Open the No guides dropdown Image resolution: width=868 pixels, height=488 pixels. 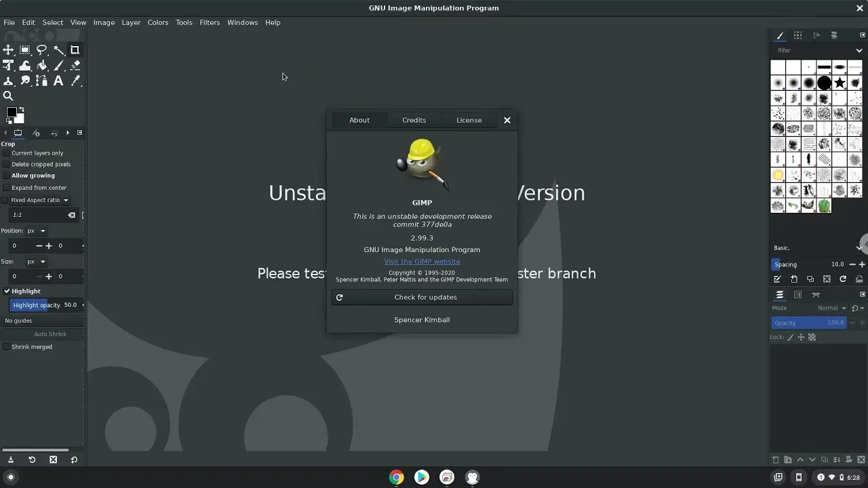point(43,321)
